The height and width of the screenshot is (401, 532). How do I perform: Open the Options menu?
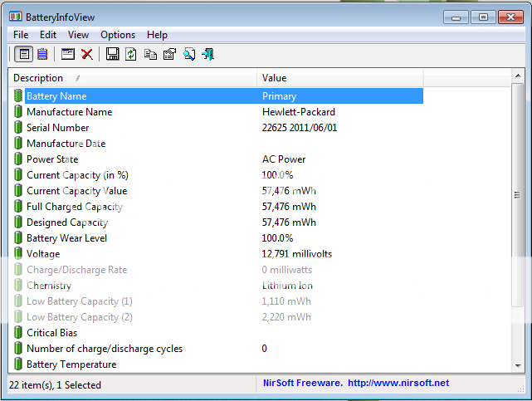point(118,35)
